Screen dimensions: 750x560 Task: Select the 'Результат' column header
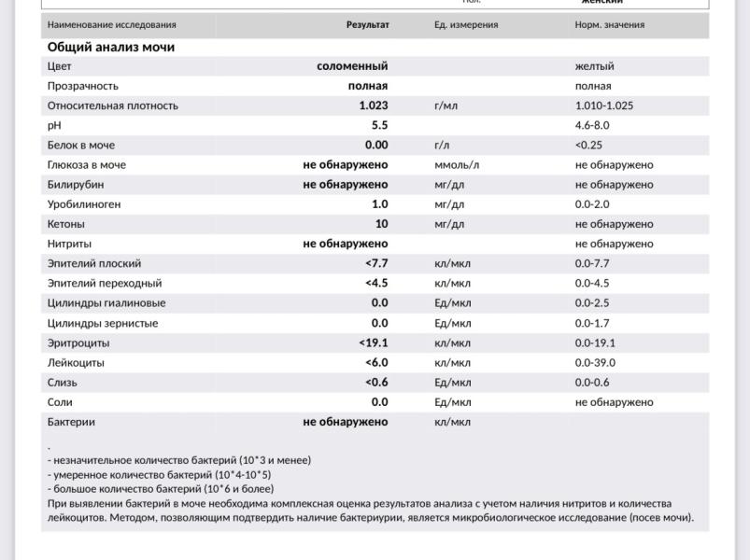[368, 25]
